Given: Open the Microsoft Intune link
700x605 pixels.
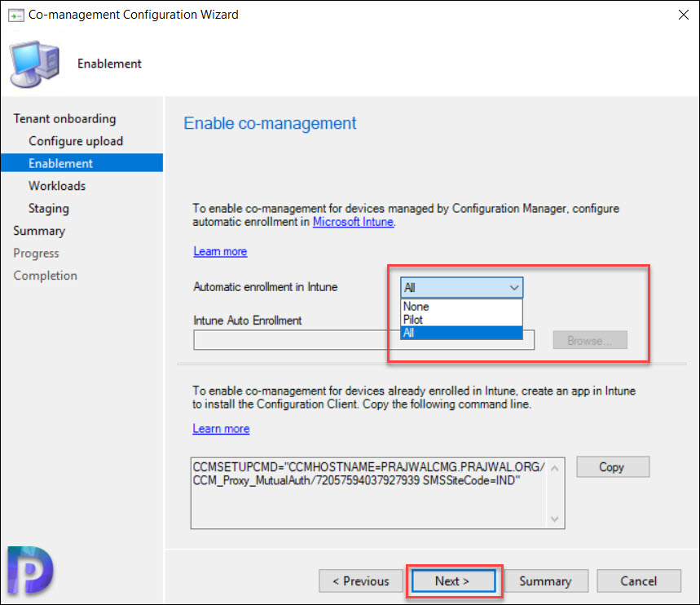Looking at the screenshot, I should pyautogui.click(x=353, y=222).
